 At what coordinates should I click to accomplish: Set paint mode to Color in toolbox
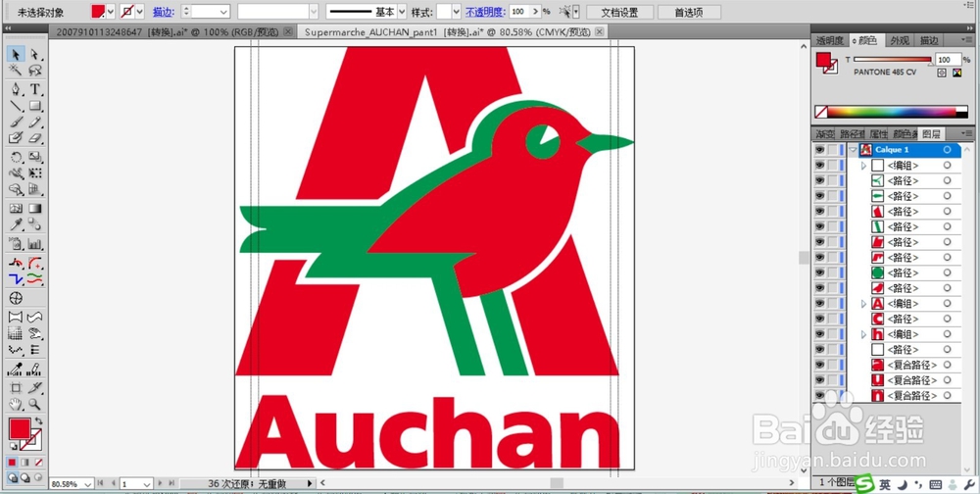coord(13,463)
